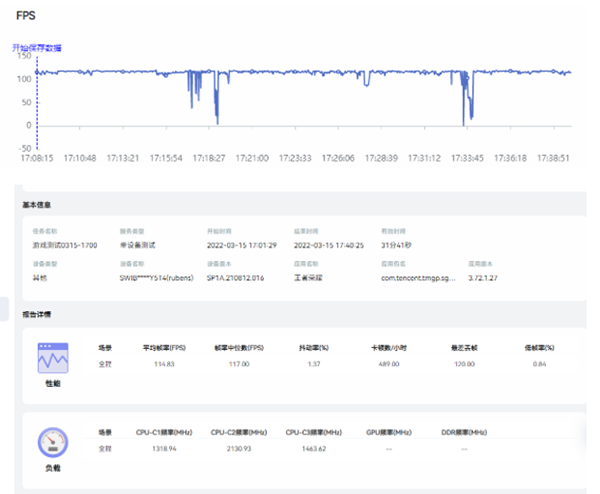Screen dimensions: 600x494
Task: Click the DDR频率(MHz) column header
Action: tap(464, 431)
